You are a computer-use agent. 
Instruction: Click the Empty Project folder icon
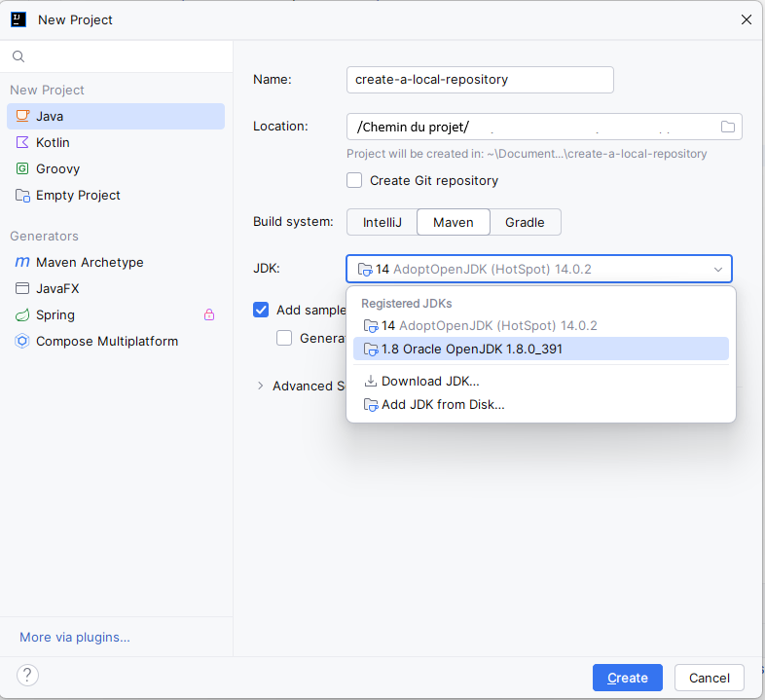(22, 196)
